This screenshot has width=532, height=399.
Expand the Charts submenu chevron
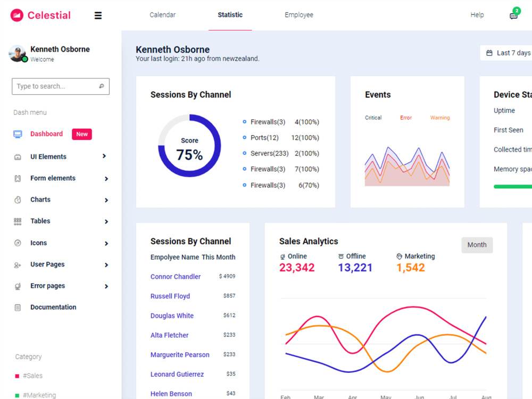coord(106,200)
